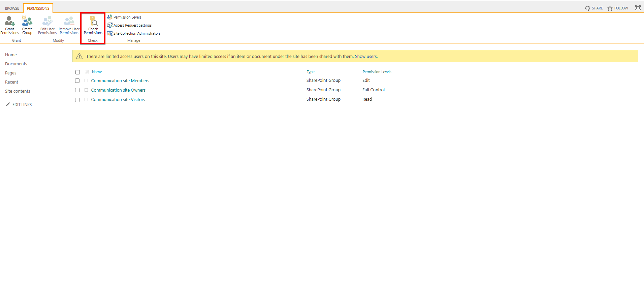Click the EDIT LINKS text
Viewport: 644px width, 291px height.
pyautogui.click(x=22, y=105)
